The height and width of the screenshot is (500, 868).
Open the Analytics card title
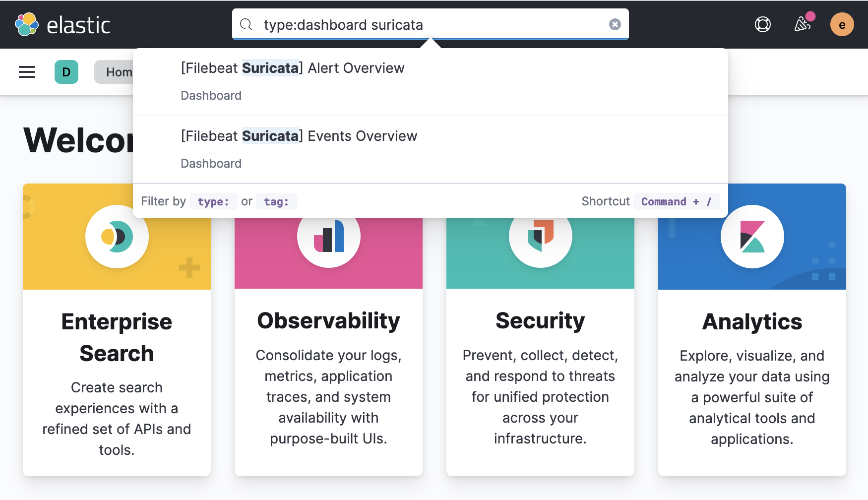(752, 321)
